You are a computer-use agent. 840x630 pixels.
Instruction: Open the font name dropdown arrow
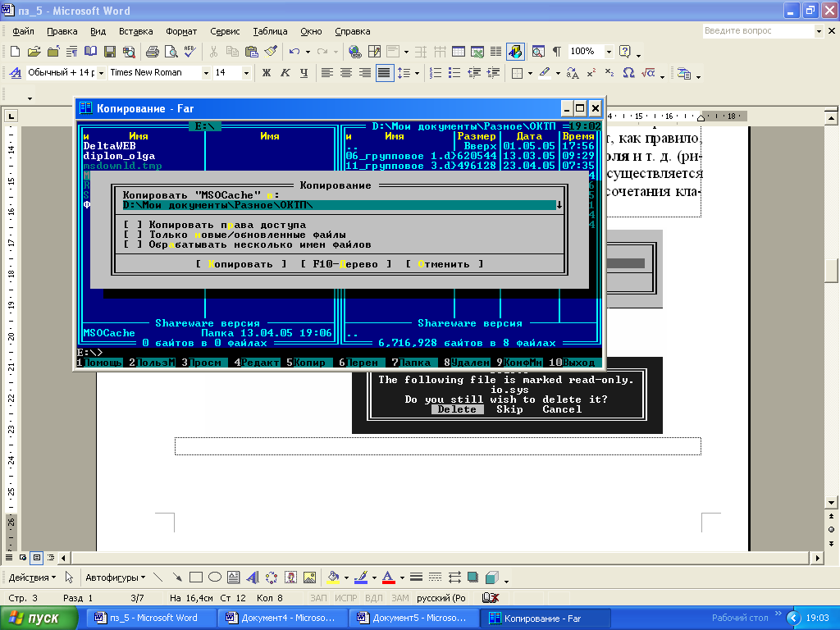pos(206,73)
